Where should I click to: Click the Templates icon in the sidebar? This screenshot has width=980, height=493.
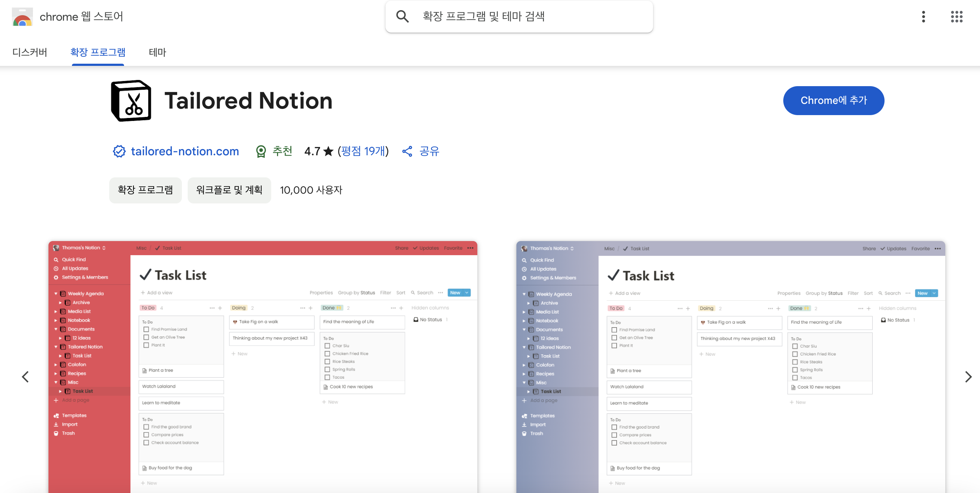coord(56,415)
